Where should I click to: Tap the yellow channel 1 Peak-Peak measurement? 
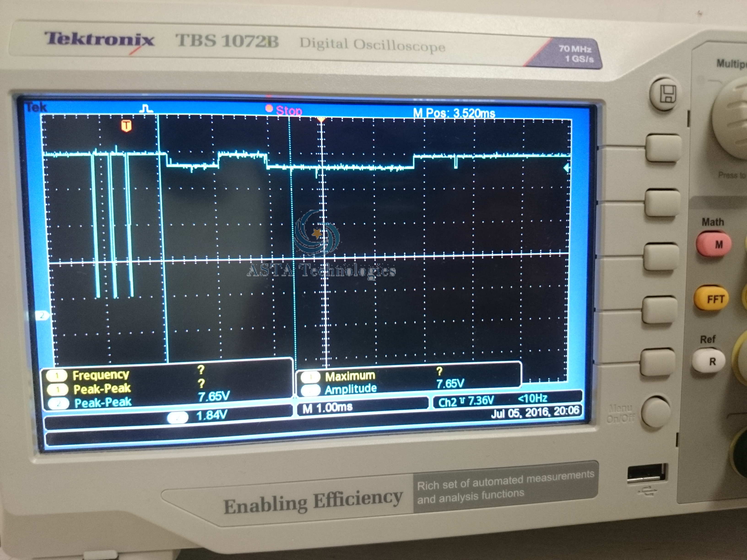pos(102,389)
